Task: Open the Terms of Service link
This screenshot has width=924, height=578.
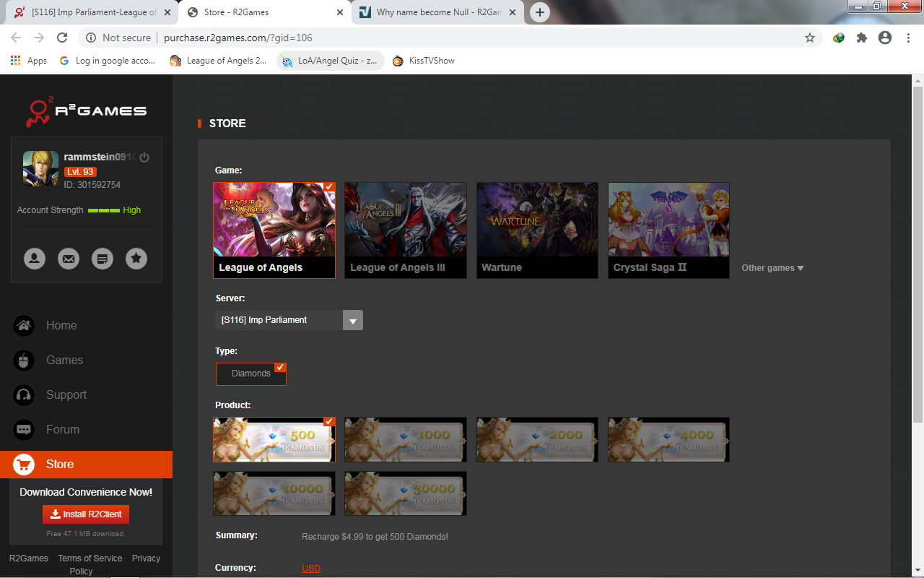Action: (90, 558)
